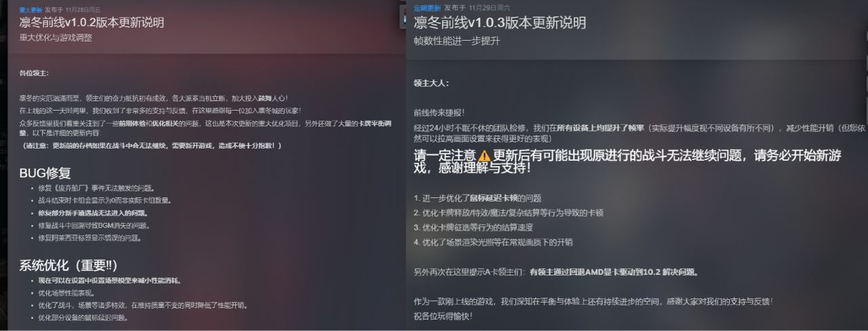868x331 pixels.
Task: Click list item 3 about 卡牌征选结算速度
Action: (473, 227)
